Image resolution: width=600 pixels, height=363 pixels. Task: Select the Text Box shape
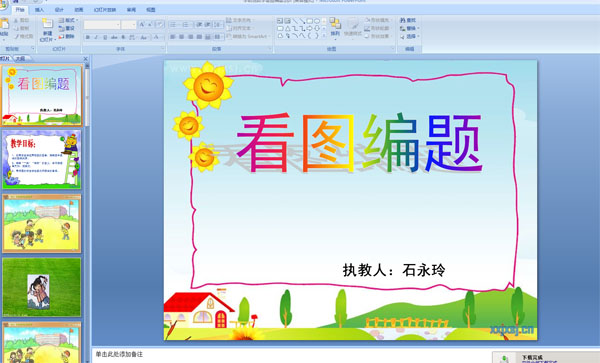[x=280, y=21]
